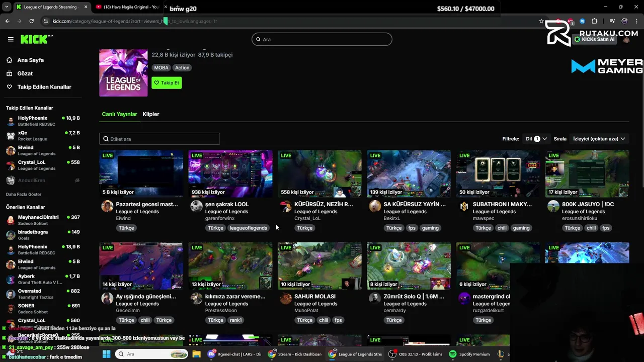Open Windows taskbar Ara search box
The height and width of the screenshot is (362, 644).
(152, 354)
